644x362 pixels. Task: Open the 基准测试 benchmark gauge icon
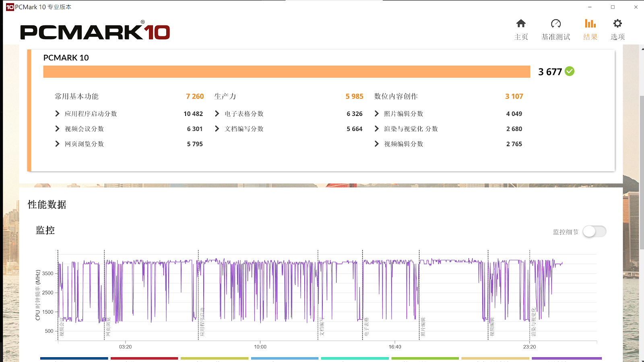[556, 23]
